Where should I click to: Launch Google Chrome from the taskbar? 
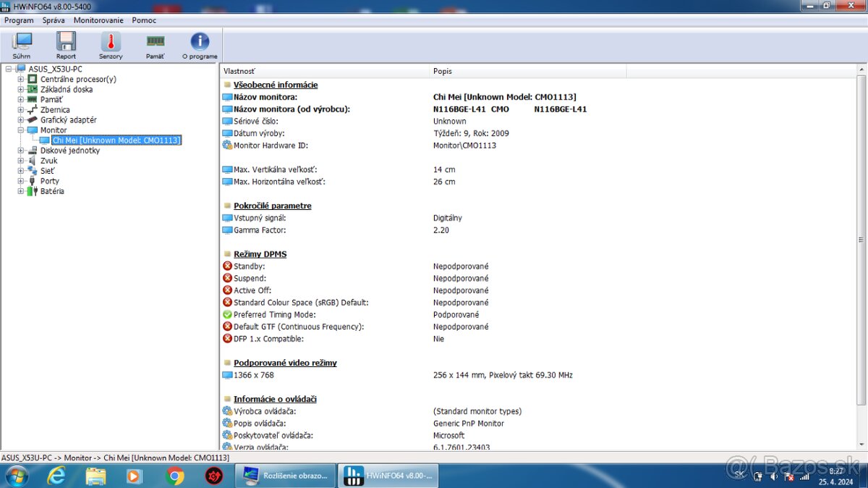[174, 476]
